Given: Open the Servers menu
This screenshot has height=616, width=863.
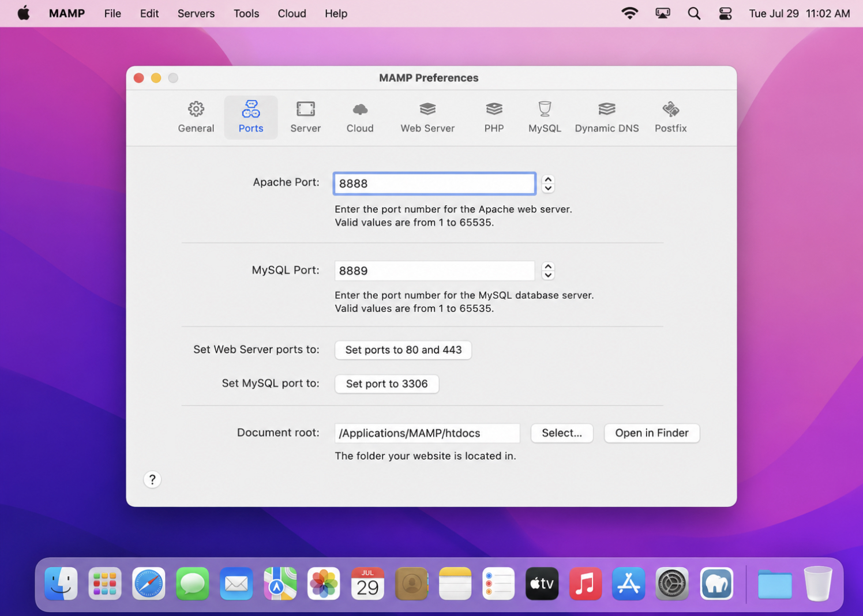Looking at the screenshot, I should pos(196,13).
